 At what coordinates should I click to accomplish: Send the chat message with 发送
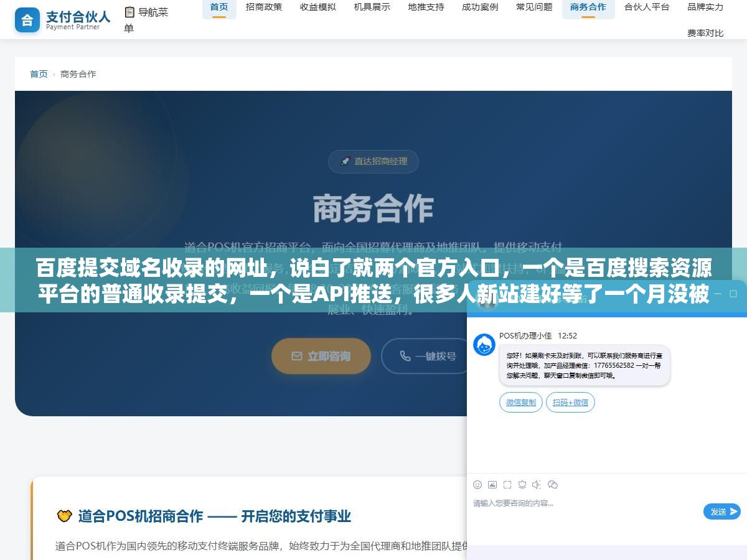[x=722, y=511]
